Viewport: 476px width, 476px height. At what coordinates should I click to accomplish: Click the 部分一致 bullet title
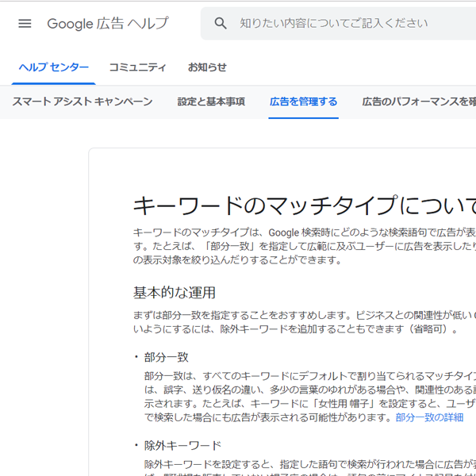(167, 357)
